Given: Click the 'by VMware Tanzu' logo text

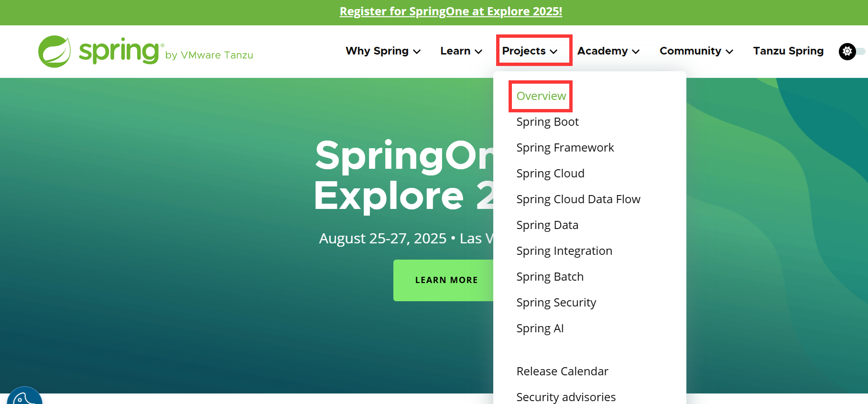Looking at the screenshot, I should pos(209,55).
